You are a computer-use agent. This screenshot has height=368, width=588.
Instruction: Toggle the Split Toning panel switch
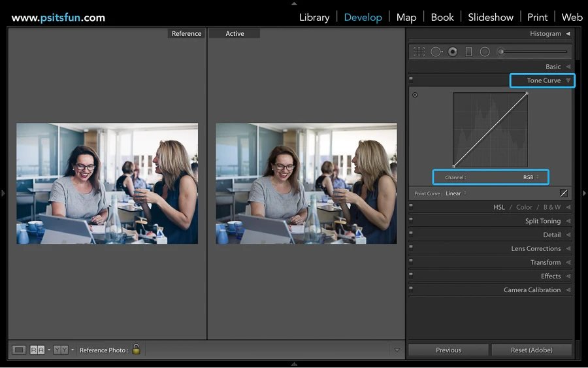pos(411,220)
